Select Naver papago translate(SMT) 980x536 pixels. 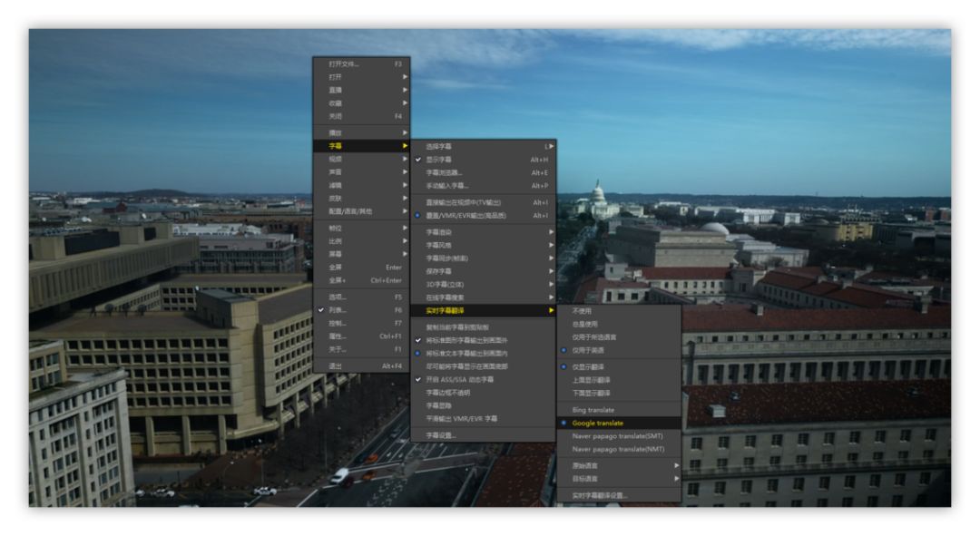point(617,436)
